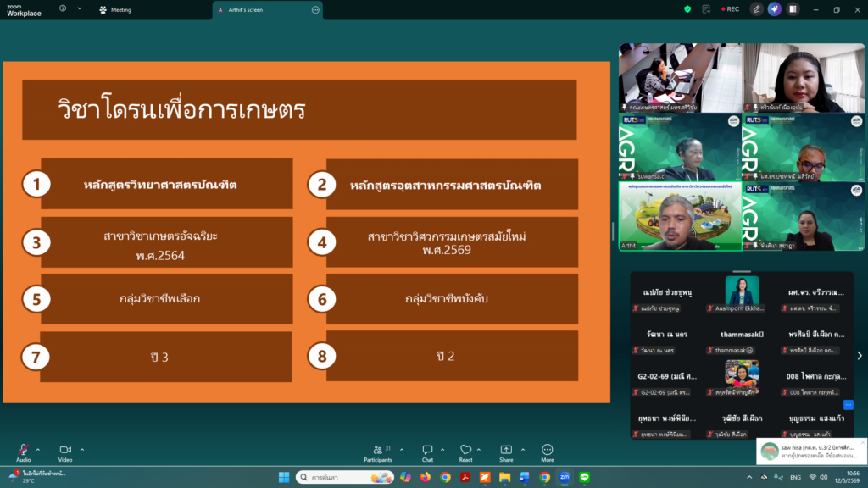
Task: Open the AI Companion sparkle icon
Action: (775, 9)
